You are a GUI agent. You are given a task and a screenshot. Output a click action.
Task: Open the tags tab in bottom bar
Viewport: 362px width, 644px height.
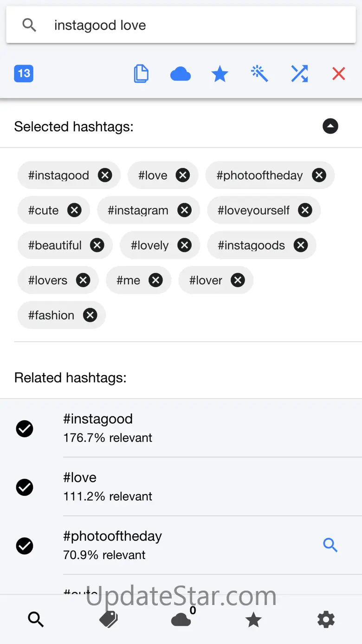109,619
